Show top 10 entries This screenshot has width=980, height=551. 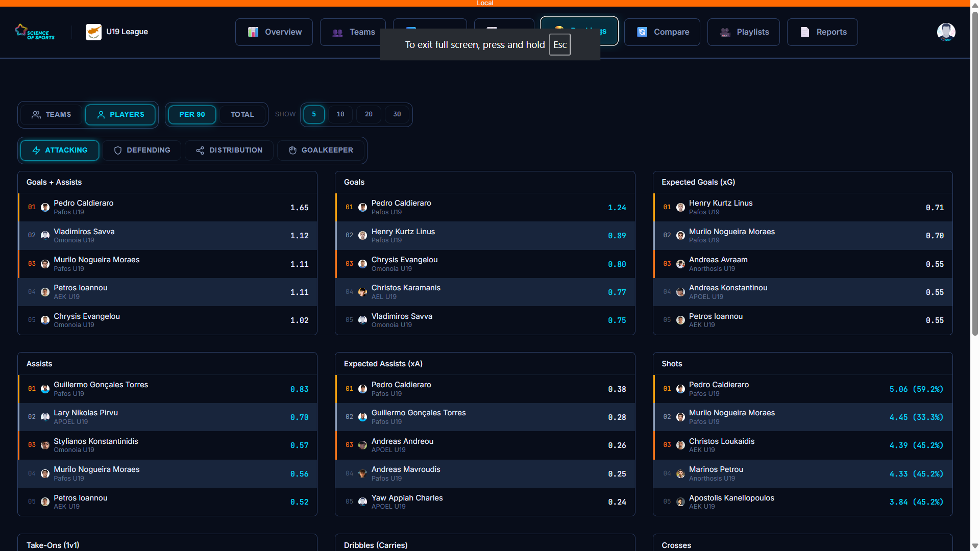[x=340, y=114]
